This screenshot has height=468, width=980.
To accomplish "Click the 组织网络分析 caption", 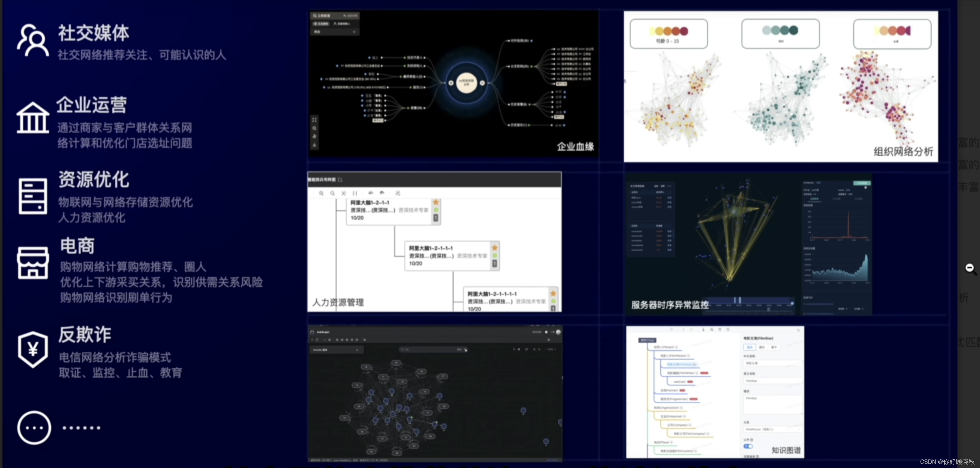I will point(903,152).
